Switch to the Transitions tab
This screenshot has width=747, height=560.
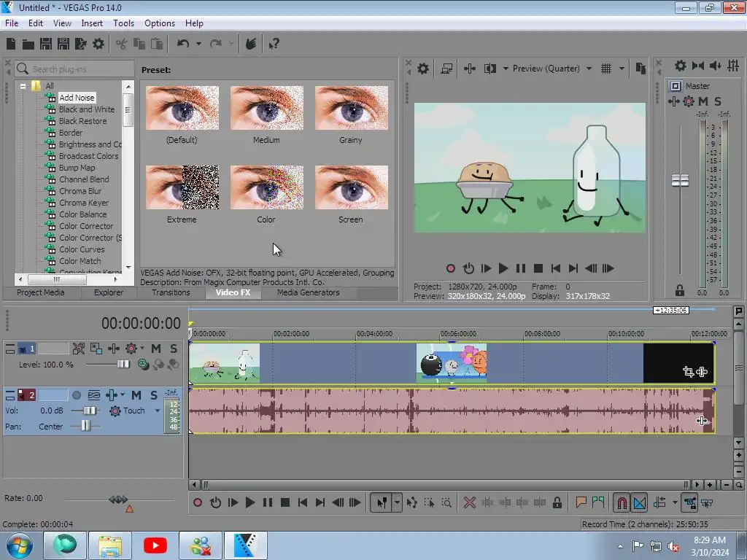tap(171, 292)
